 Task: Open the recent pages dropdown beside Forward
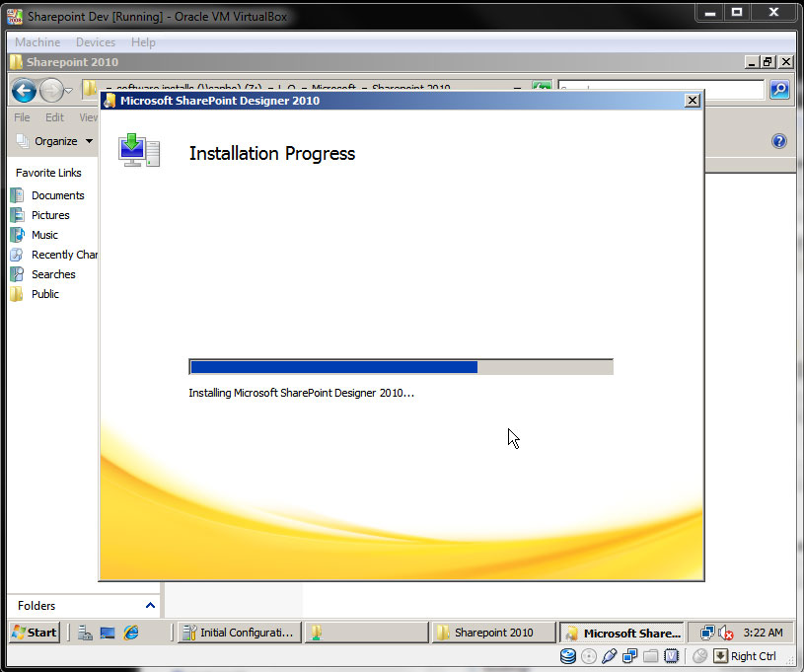(x=69, y=91)
